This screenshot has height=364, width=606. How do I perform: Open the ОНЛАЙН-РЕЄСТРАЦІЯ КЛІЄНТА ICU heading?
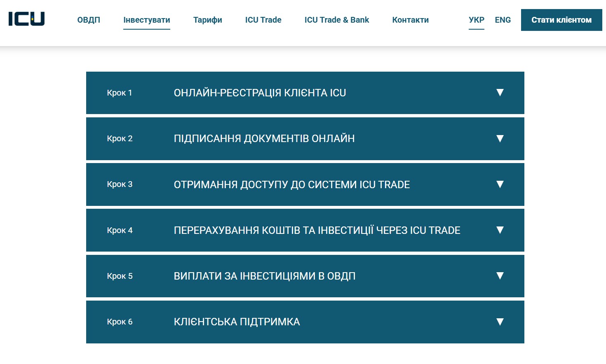point(260,93)
